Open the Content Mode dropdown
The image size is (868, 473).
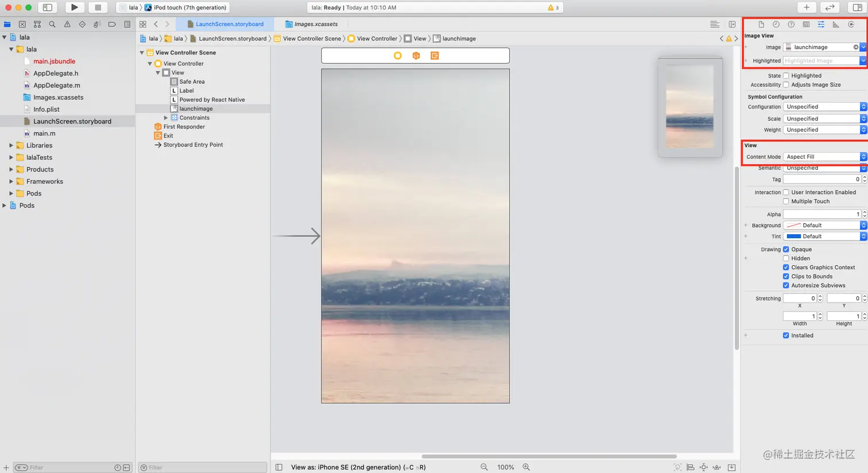coord(825,157)
